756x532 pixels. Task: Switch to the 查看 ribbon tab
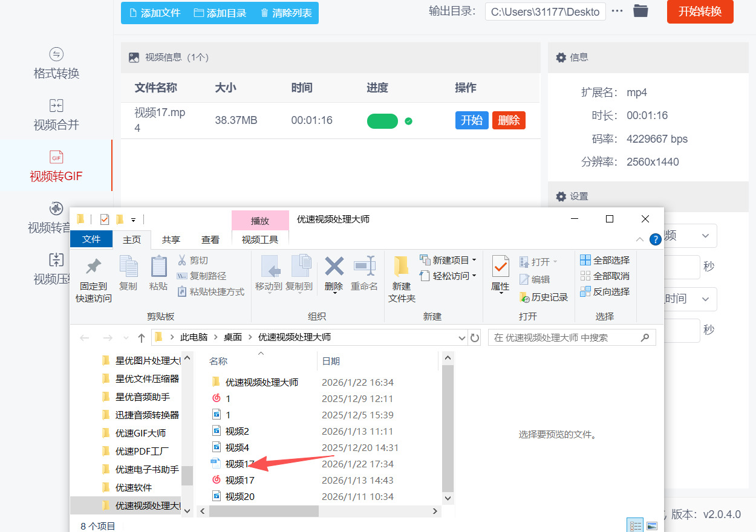pos(210,239)
